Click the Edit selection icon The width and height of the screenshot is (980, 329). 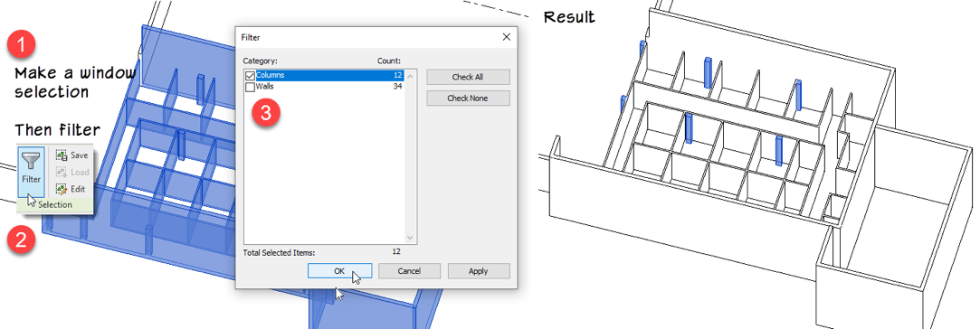(61, 188)
